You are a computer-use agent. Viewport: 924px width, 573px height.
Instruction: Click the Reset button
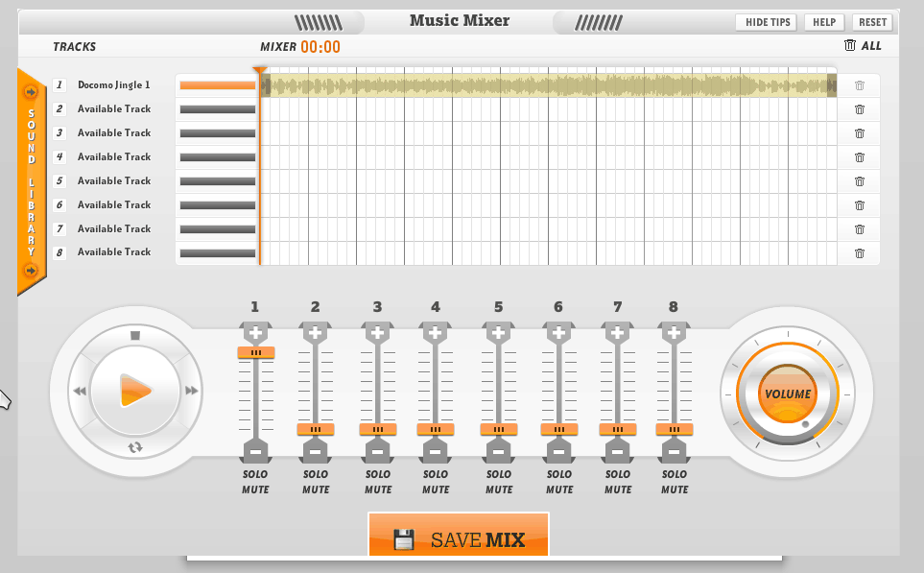(872, 22)
